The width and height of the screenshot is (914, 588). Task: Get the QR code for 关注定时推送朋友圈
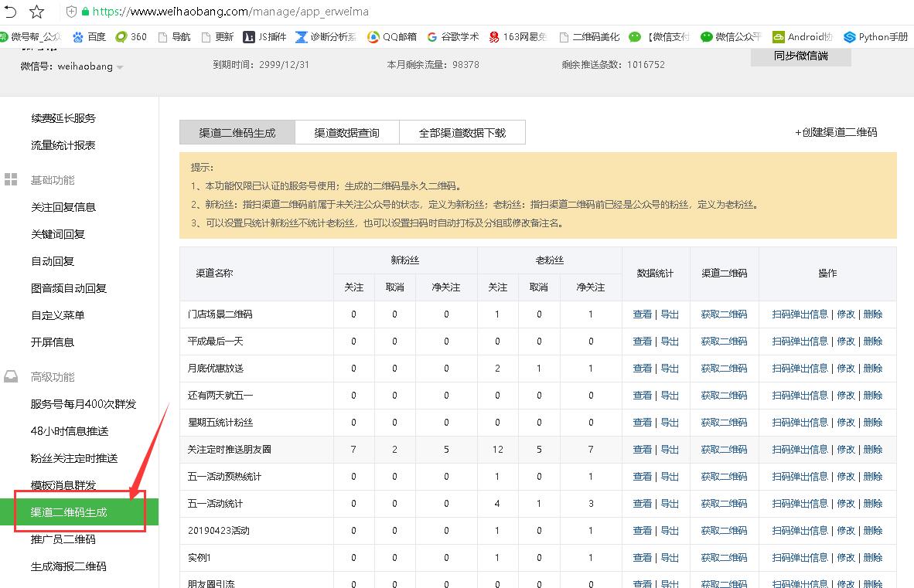[724, 450]
